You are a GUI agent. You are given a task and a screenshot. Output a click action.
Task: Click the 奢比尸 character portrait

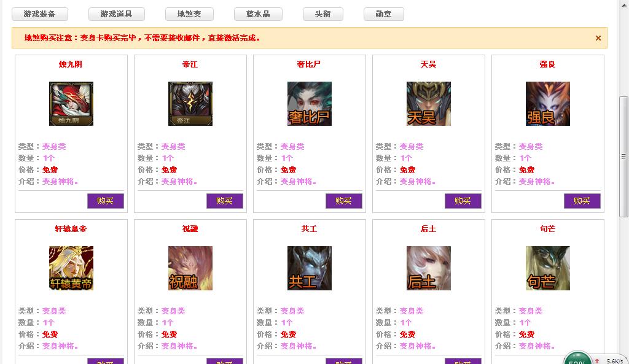(x=310, y=104)
